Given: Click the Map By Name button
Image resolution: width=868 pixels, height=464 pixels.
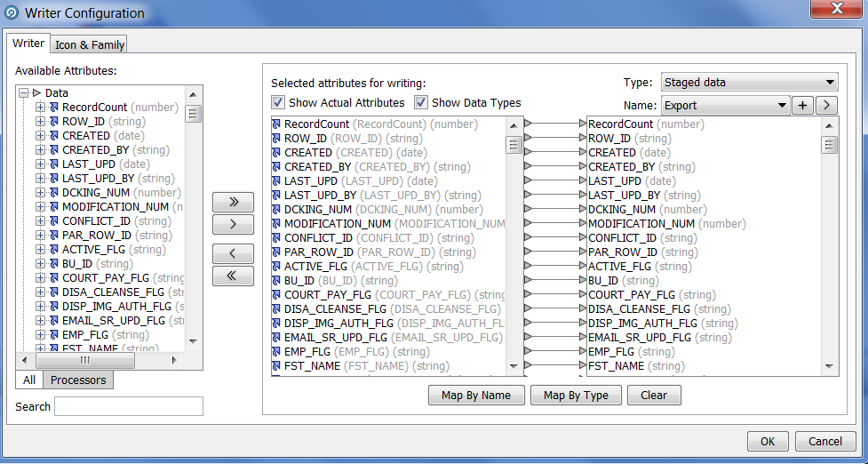Looking at the screenshot, I should click(x=476, y=396).
